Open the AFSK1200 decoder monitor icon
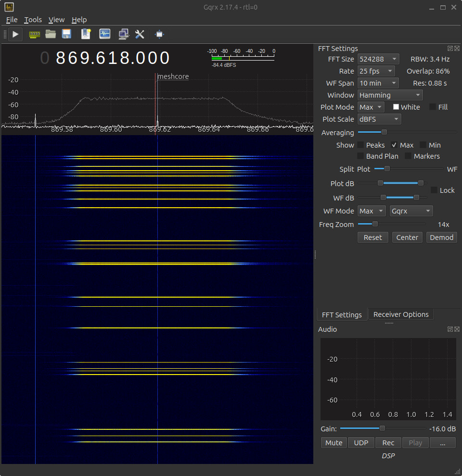This screenshot has height=476, width=462. (x=105, y=34)
